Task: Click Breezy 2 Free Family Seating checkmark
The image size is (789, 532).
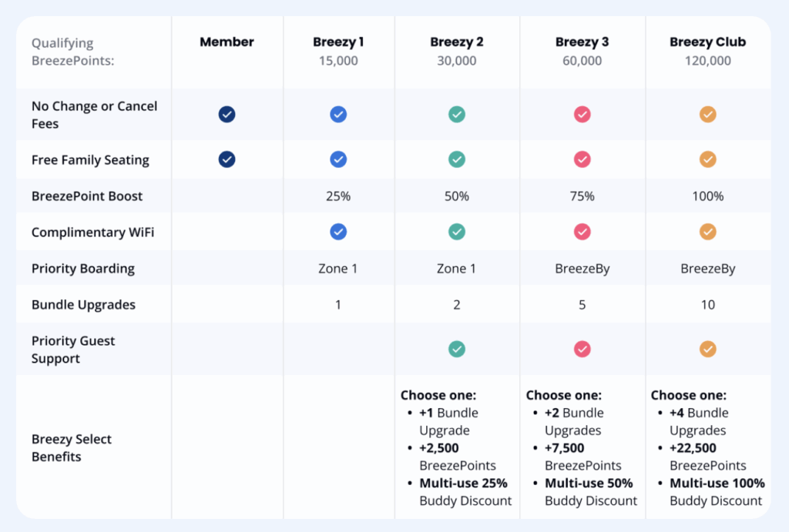Action: coord(457,159)
